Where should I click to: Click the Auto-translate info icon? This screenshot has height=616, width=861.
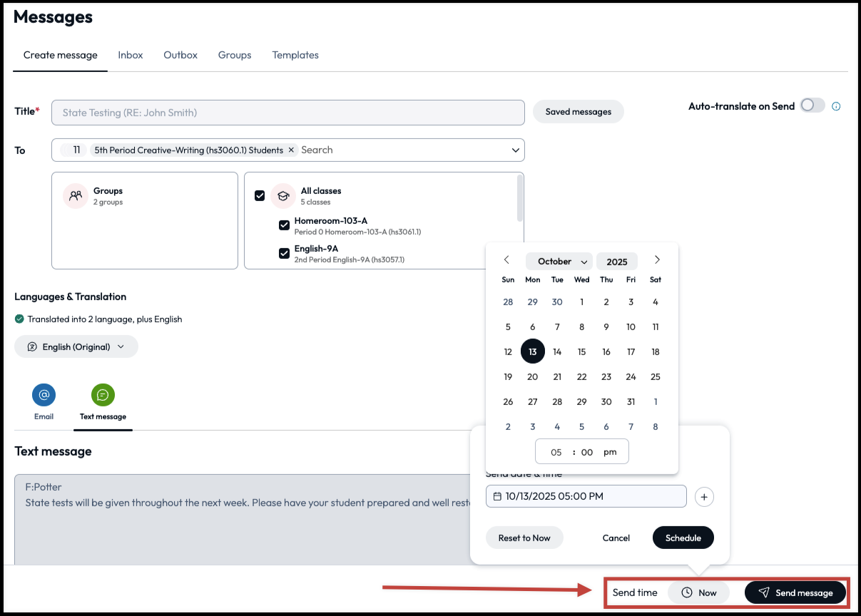point(836,106)
